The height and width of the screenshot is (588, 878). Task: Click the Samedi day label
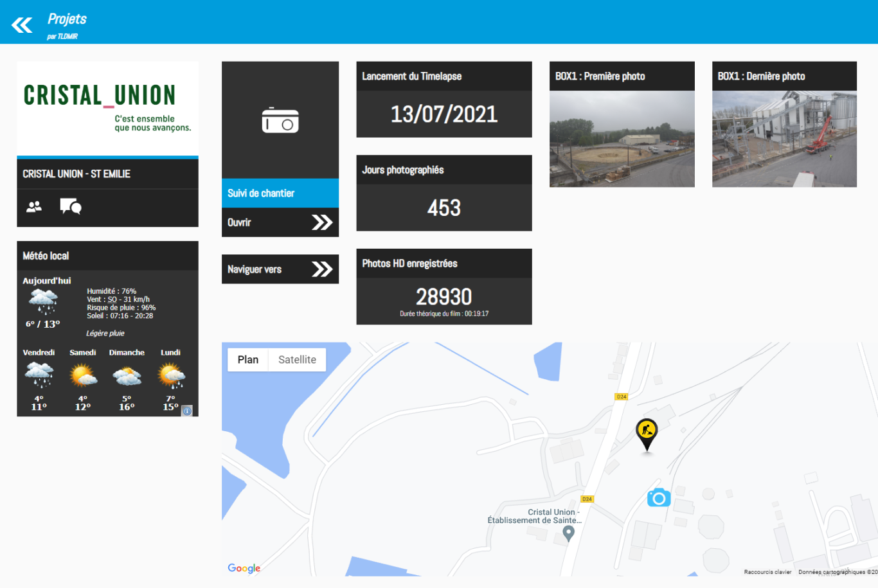point(83,353)
